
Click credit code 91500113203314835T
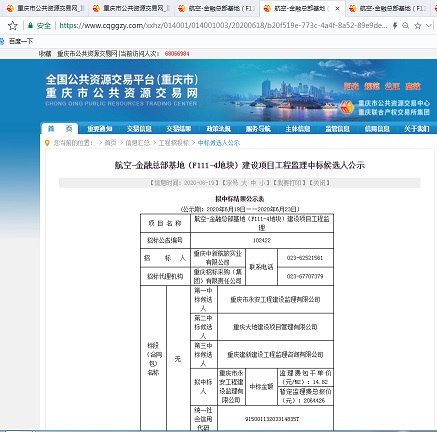point(272,419)
